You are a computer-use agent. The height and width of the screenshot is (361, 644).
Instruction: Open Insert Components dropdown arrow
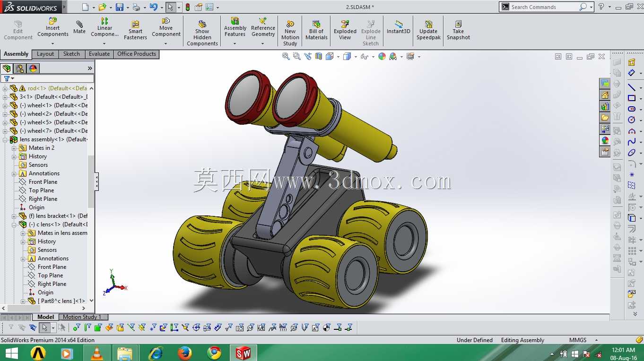coord(52,43)
